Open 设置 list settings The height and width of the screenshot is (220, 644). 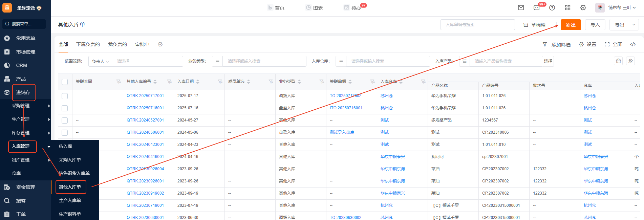tap(587, 44)
